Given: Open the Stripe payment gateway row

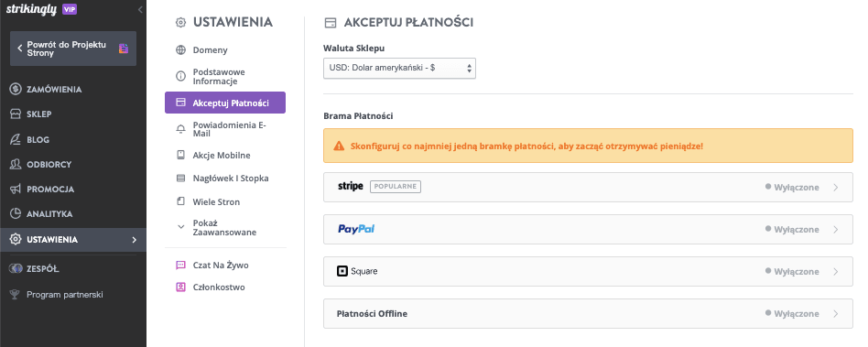Looking at the screenshot, I should tap(588, 187).
